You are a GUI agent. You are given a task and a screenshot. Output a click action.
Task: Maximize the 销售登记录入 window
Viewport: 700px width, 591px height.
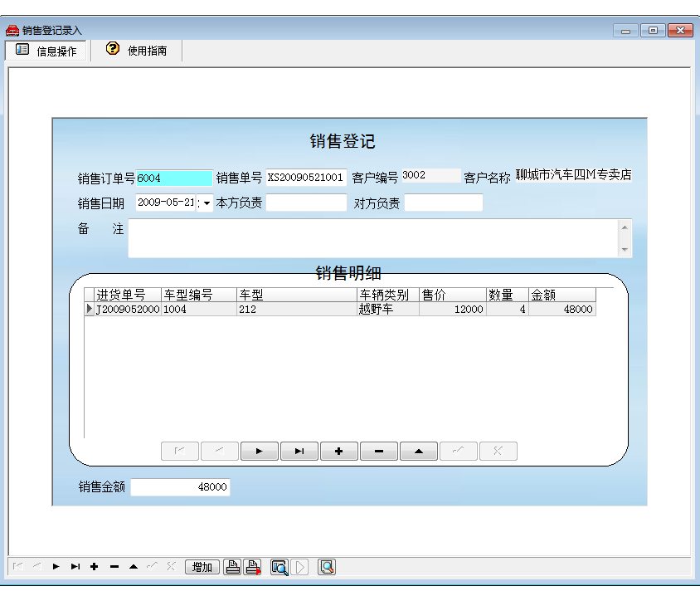653,31
